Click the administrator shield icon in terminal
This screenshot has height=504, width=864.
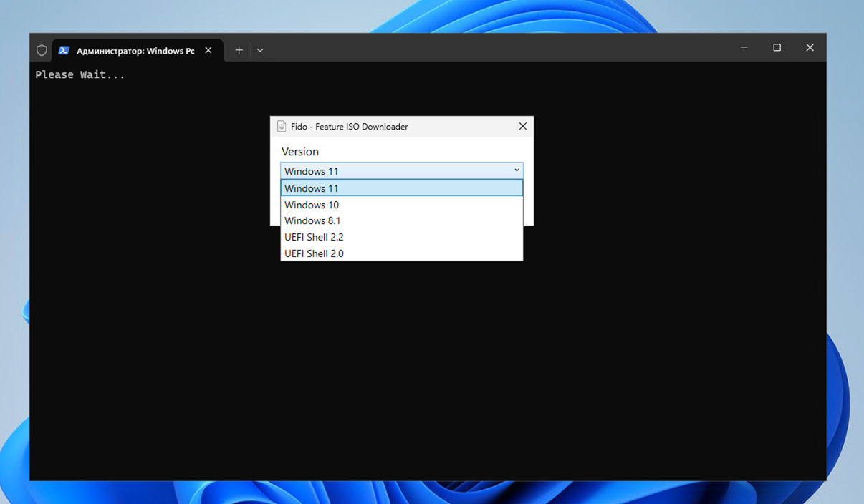tap(42, 50)
